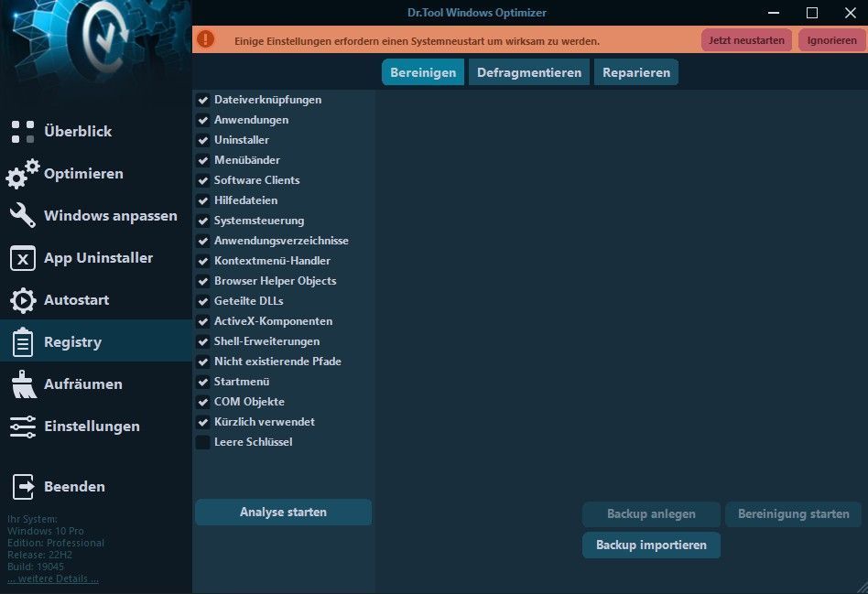Click the Aufräumen broom icon
This screenshot has height=594, width=868.
click(23, 384)
